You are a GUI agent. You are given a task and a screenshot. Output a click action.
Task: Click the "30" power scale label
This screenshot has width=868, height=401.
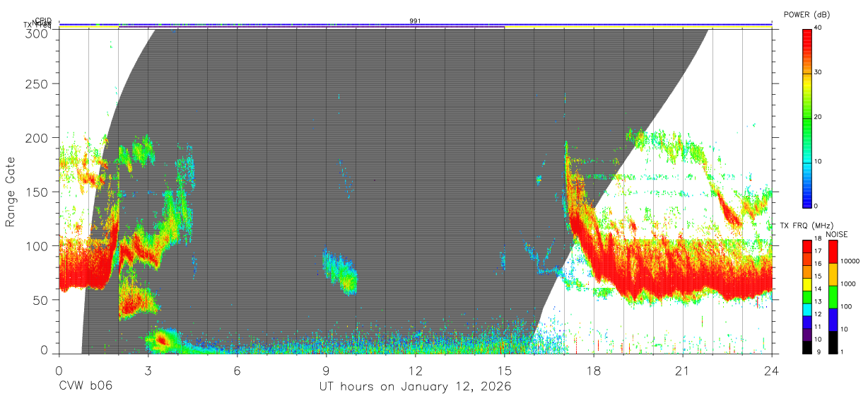[x=818, y=73]
